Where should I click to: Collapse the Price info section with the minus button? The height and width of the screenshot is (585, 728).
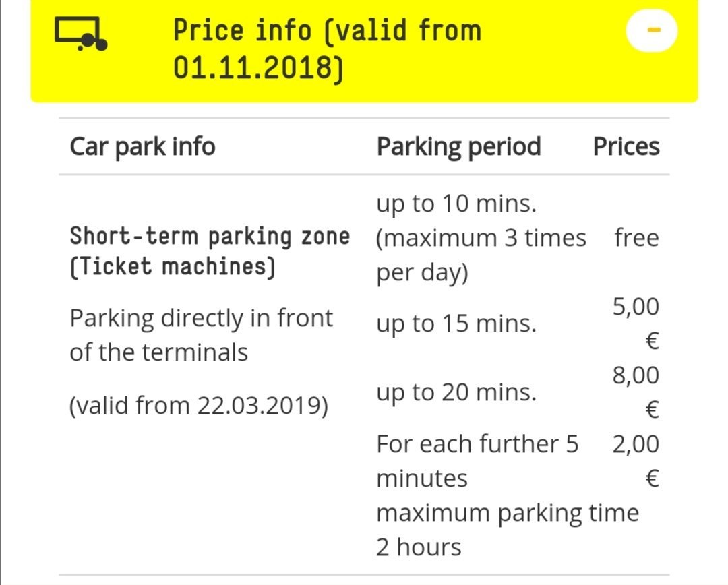[651, 31]
